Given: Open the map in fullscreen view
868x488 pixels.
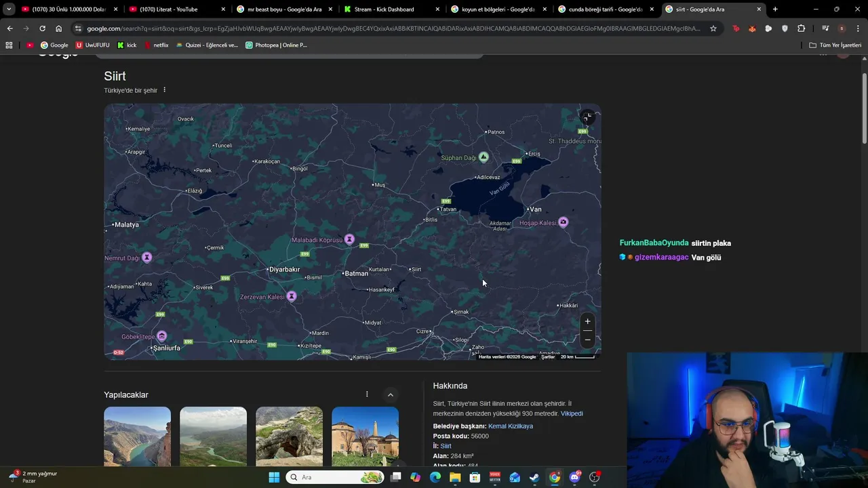Looking at the screenshot, I should [587, 117].
